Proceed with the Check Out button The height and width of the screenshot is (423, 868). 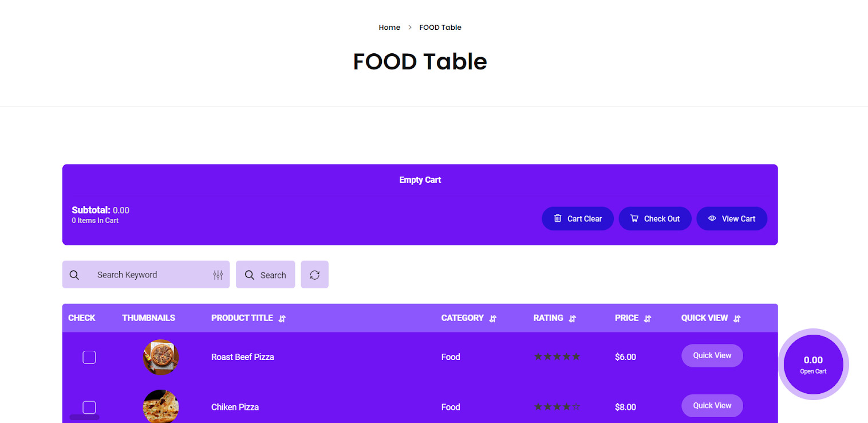click(655, 219)
